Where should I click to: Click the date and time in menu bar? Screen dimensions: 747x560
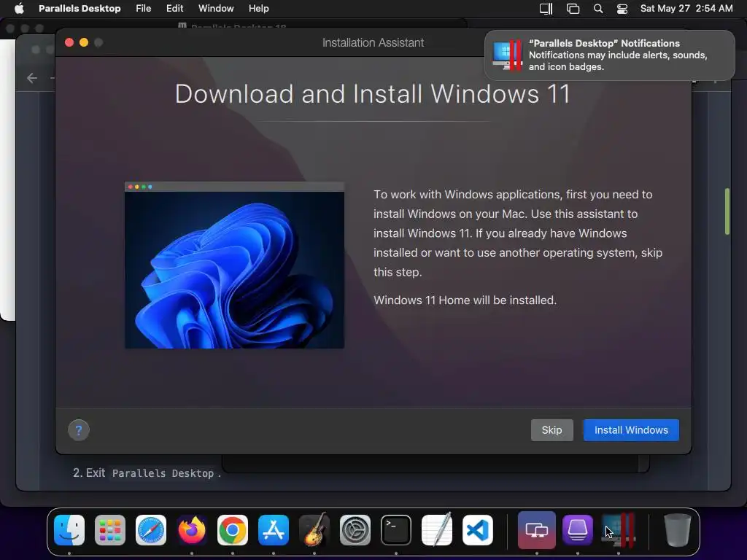click(x=686, y=8)
